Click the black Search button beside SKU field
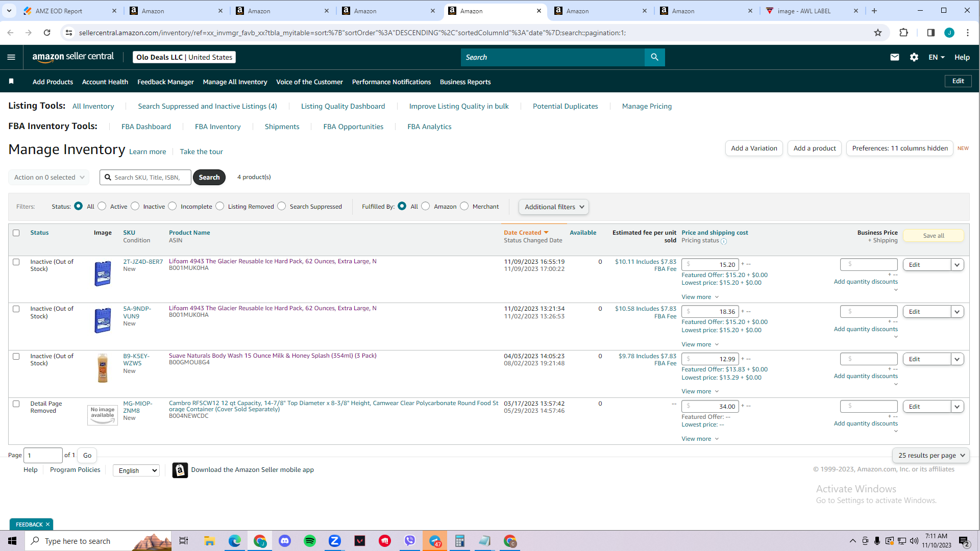Image resolution: width=980 pixels, height=551 pixels. [x=209, y=178]
